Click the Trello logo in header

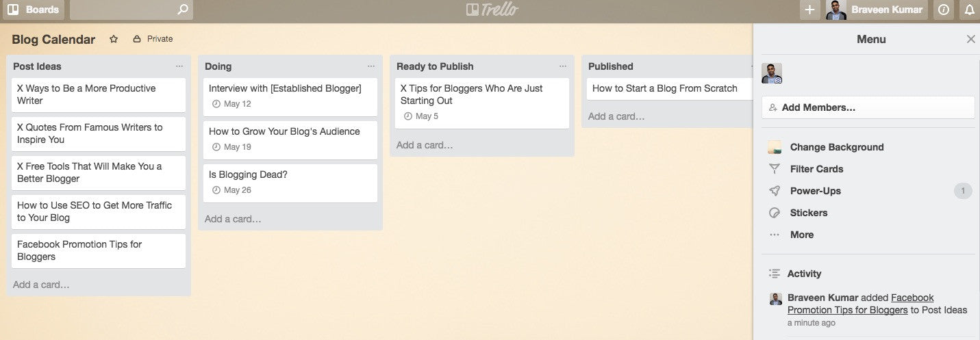point(492,10)
